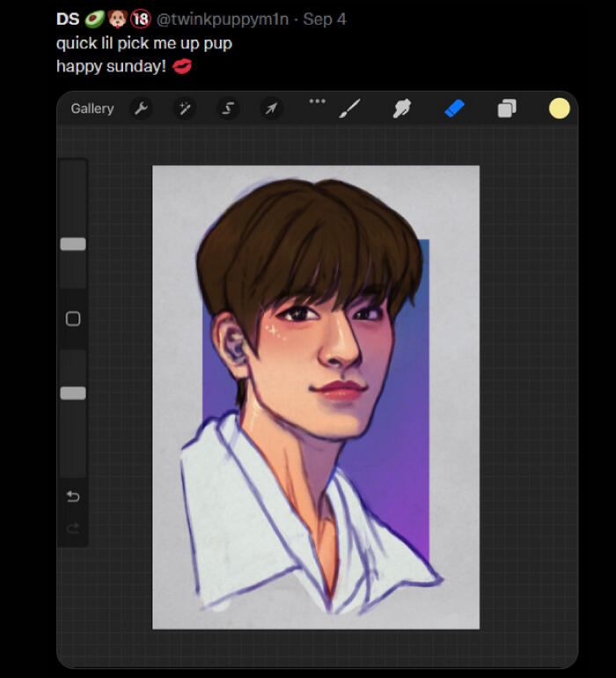Select the blue Eraser tool
The image size is (616, 678).
tap(454, 108)
